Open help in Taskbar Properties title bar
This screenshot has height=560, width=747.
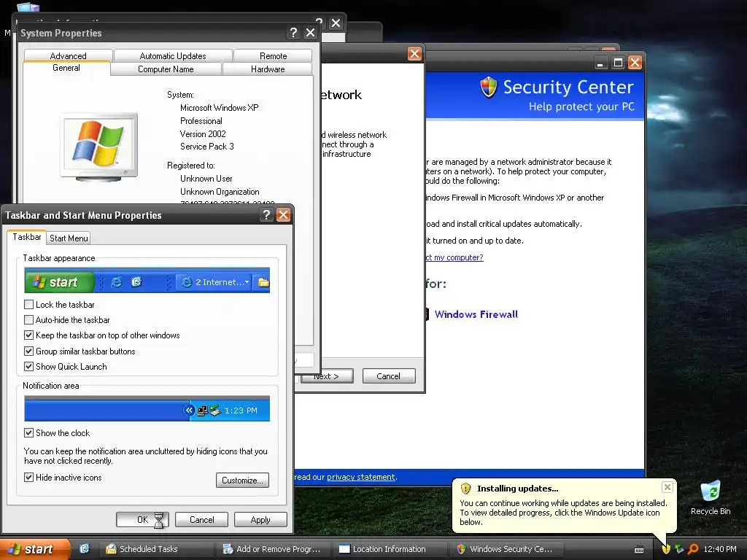tap(266, 215)
